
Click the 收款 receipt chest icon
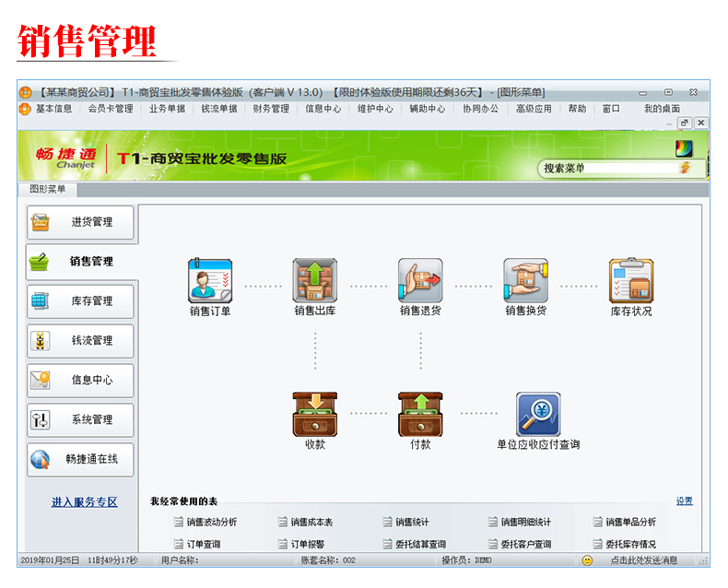315,414
